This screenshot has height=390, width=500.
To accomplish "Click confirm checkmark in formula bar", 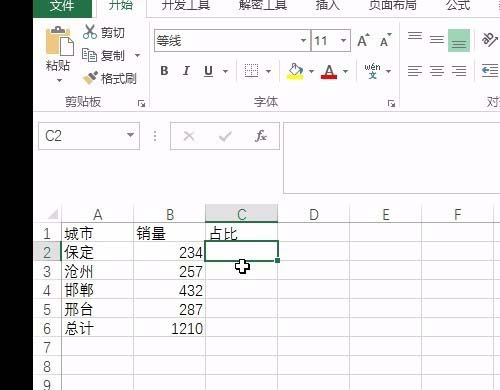I will pos(225,136).
